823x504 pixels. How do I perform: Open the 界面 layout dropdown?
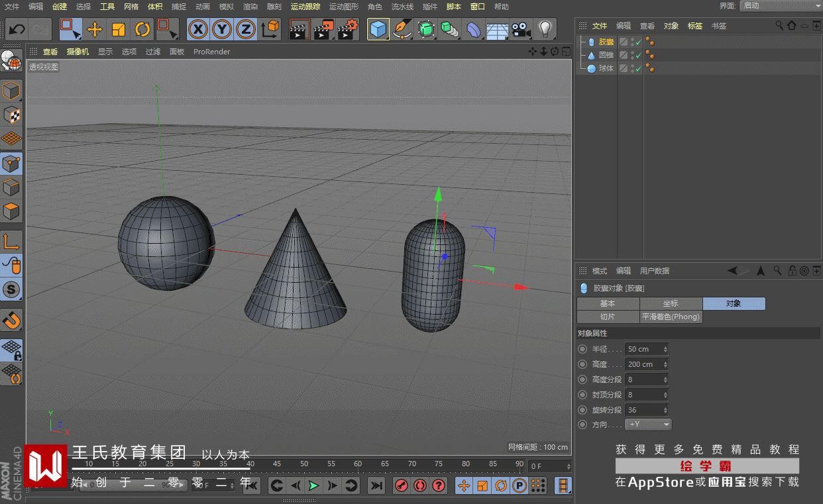(780, 6)
